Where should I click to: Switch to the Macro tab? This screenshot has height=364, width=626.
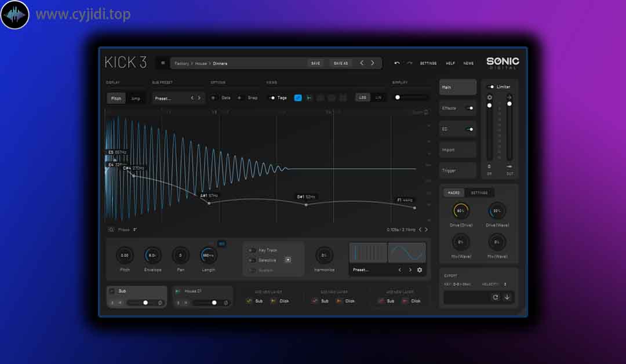[x=453, y=193]
